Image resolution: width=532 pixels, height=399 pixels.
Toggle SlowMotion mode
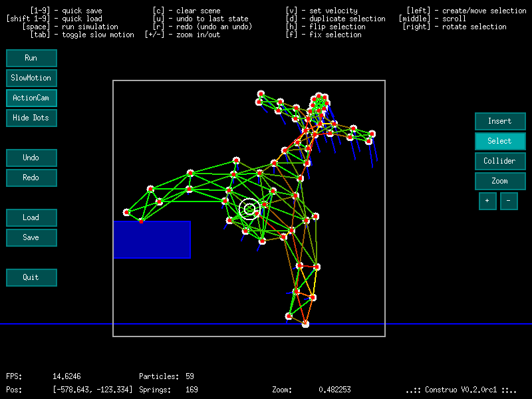point(31,78)
